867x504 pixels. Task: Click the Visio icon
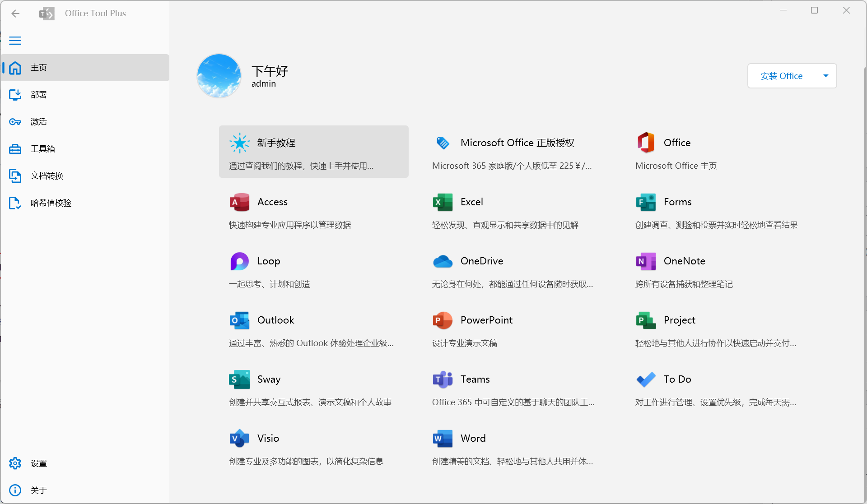tap(239, 439)
